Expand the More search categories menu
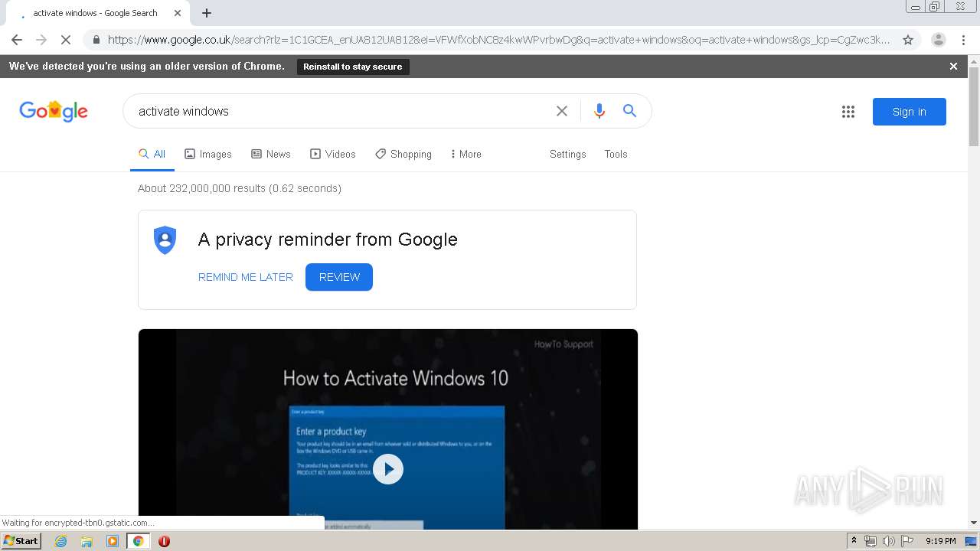980x551 pixels. click(x=466, y=154)
